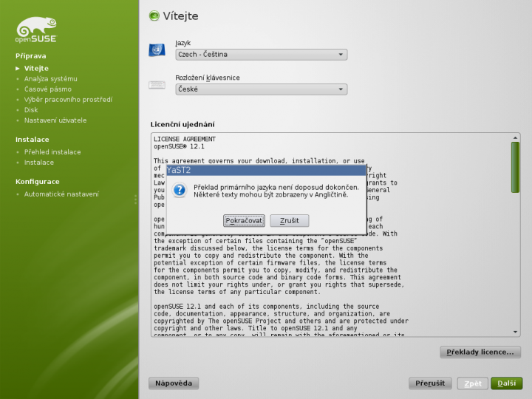This screenshot has width=532, height=399.
Task: Click the license scrollbar down arrow
Action: 515,332
